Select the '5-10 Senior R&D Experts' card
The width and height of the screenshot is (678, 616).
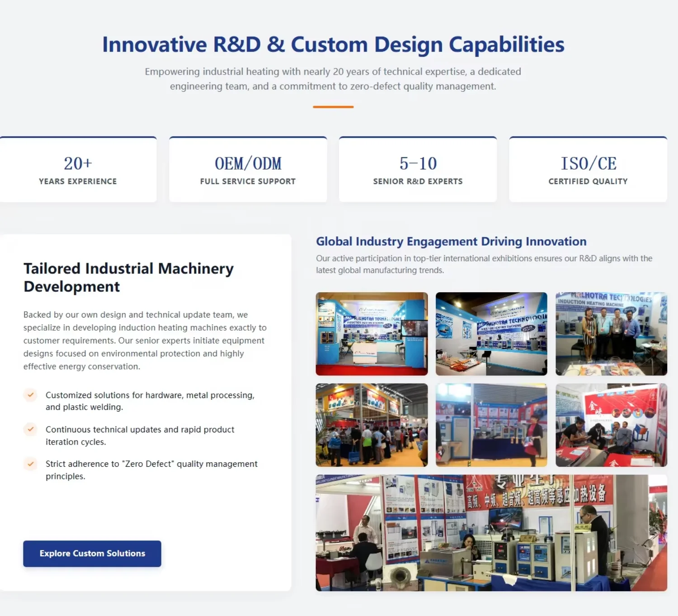click(418, 170)
